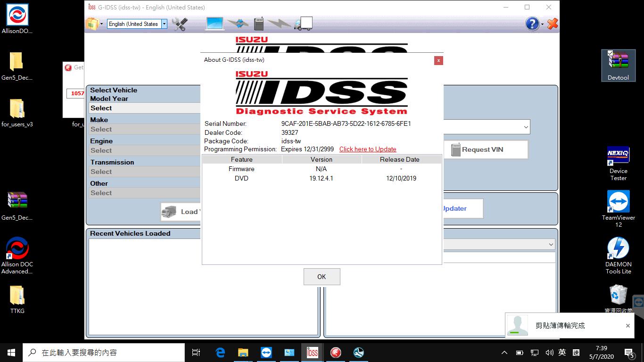
Task: Click the serial number value text
Action: pyautogui.click(x=346, y=123)
